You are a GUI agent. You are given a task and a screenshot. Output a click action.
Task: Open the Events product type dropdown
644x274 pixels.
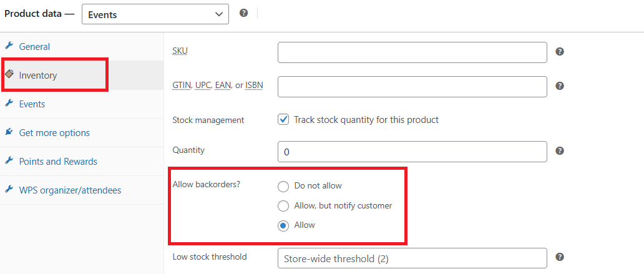coord(155,14)
